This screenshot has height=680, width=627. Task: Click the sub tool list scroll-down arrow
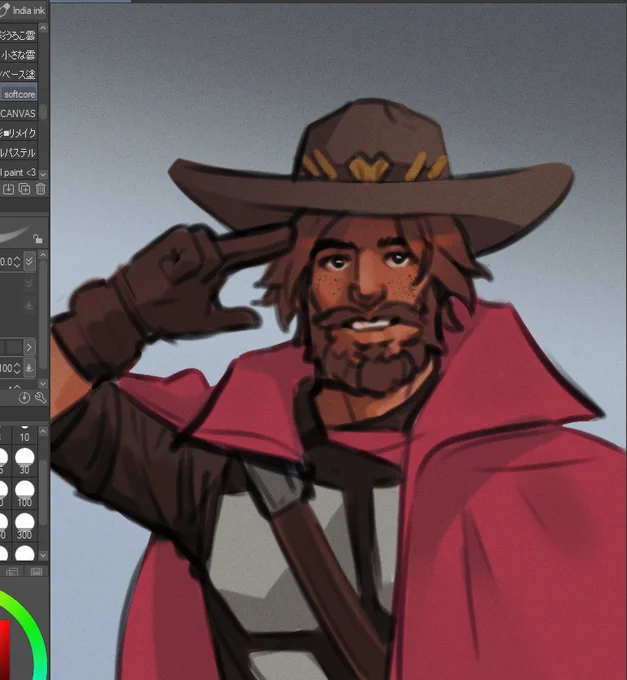[x=43, y=174]
